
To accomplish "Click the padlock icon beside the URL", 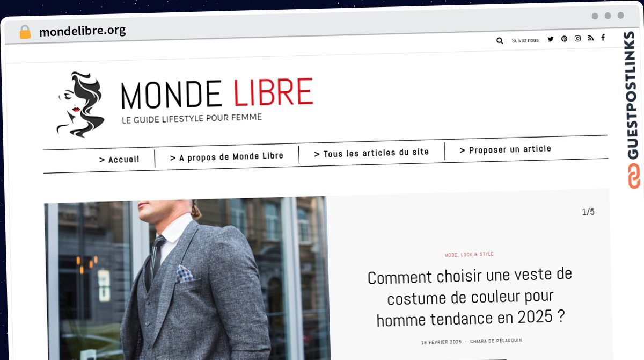I will [x=25, y=32].
